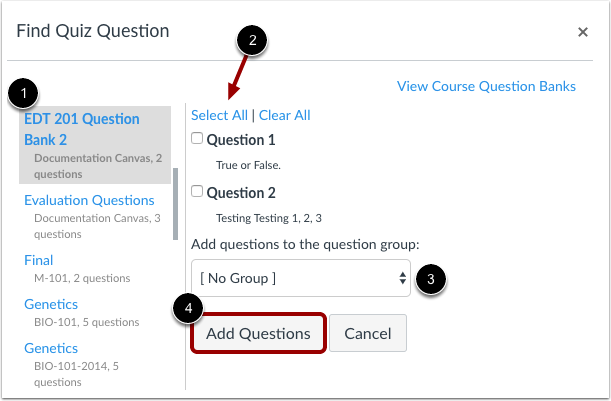Open the Genetics BIO-101-2014 bank
Screen dimensions: 611x401
click(51, 348)
